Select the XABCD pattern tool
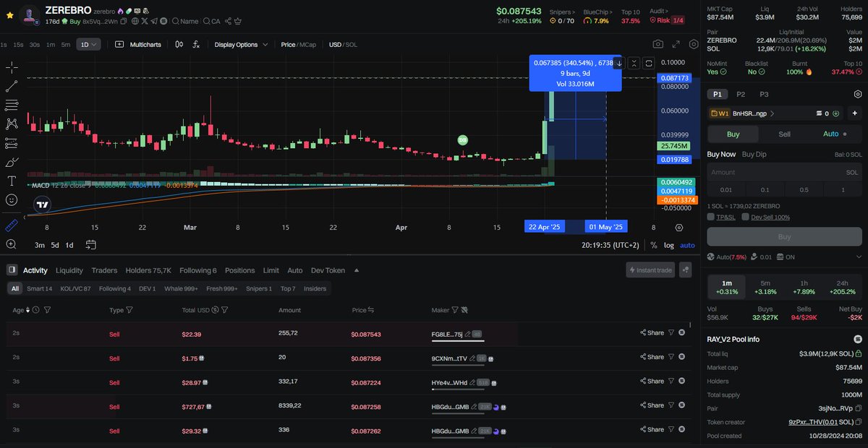 12,124
